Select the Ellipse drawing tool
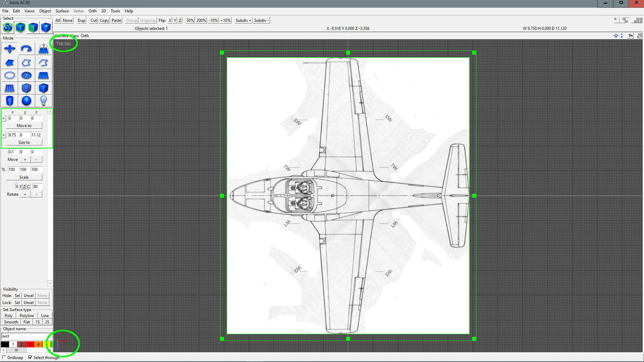The height and width of the screenshot is (362, 644). (10, 75)
